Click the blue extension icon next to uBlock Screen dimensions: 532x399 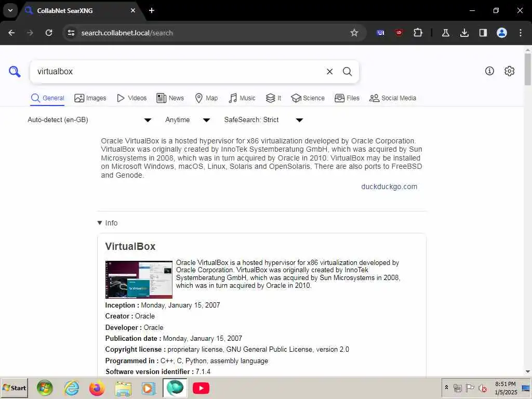[380, 33]
